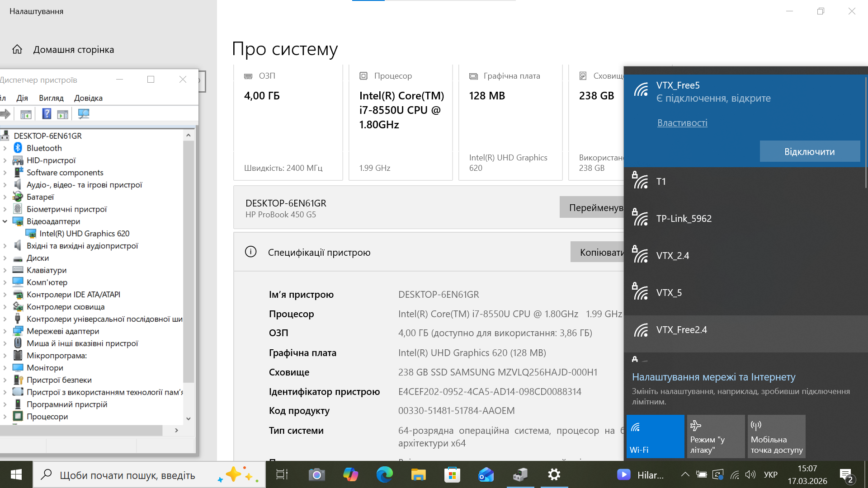The width and height of the screenshot is (868, 488).
Task: Click the volume icon in system tray
Action: [x=750, y=474]
